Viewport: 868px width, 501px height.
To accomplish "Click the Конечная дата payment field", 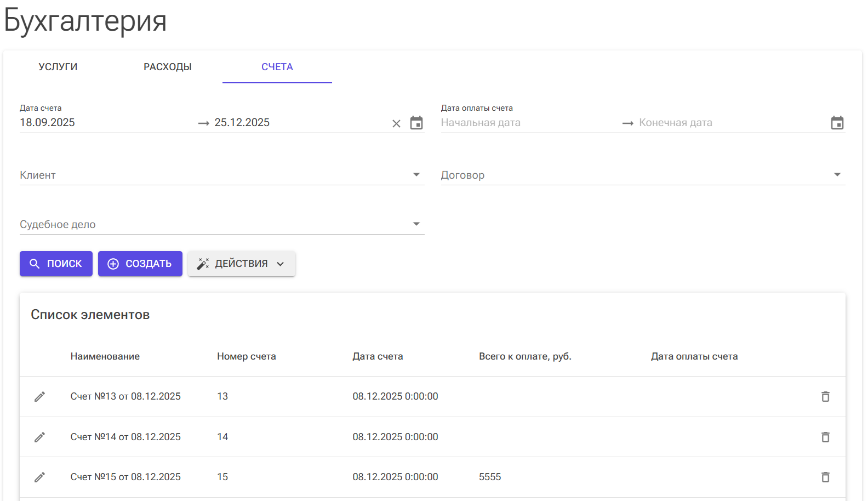I will pos(732,123).
